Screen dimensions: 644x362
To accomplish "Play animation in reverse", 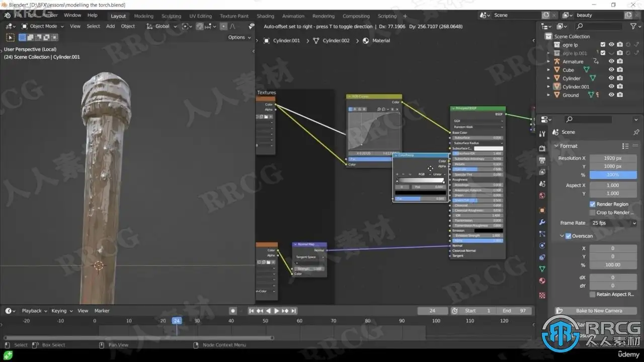I will click(x=268, y=311).
